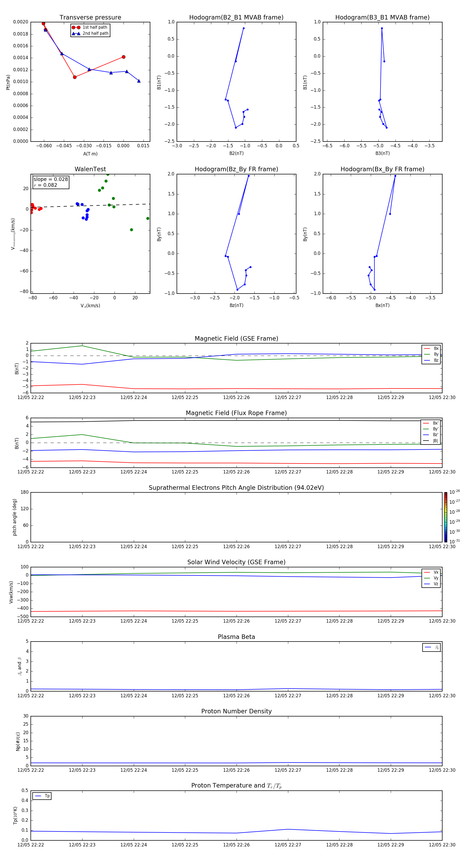Click the 'slope = 0.028' annotation
The image size is (473, 868).
coord(51,179)
